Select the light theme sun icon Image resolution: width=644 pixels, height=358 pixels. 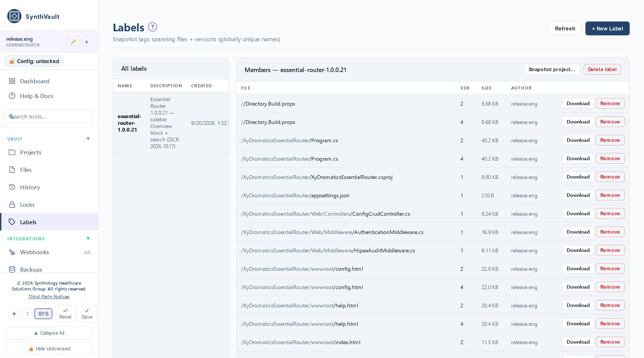pos(14,314)
